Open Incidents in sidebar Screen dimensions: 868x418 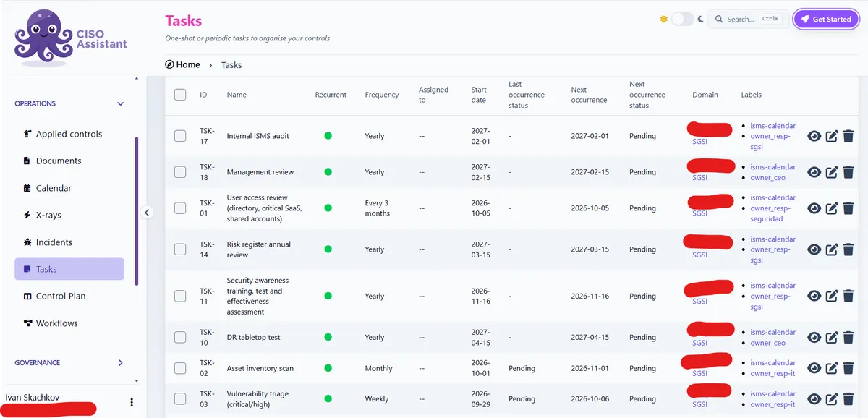click(x=69, y=242)
